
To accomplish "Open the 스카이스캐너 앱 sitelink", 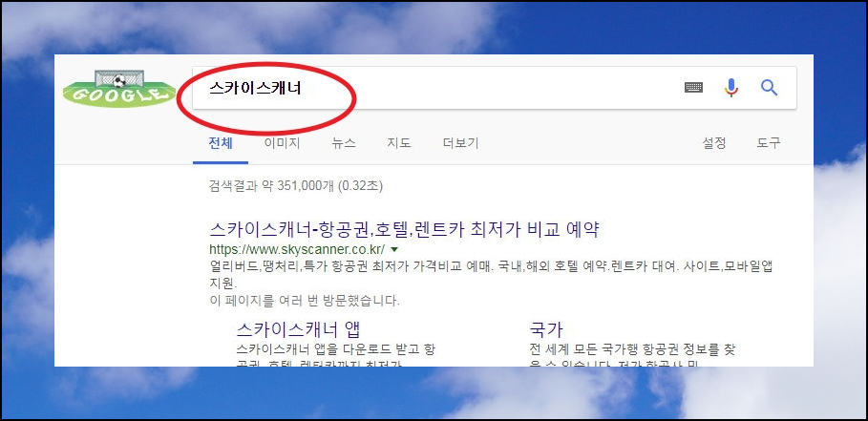I will pyautogui.click(x=298, y=329).
